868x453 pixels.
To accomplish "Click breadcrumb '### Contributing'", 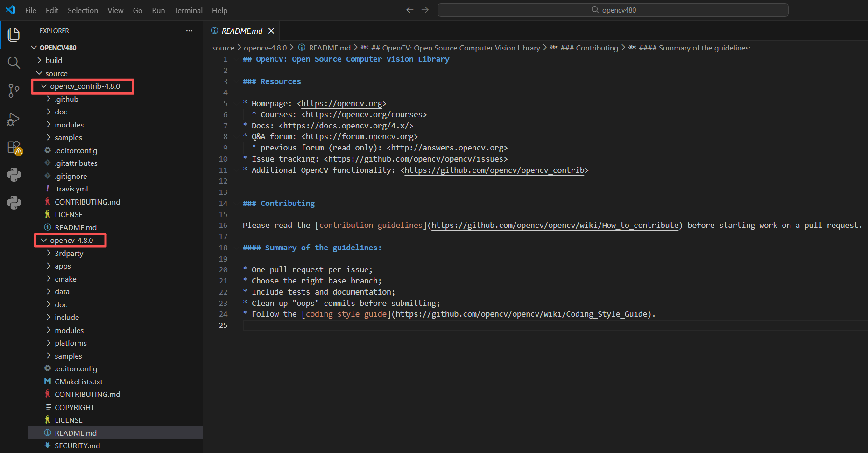I will click(589, 48).
